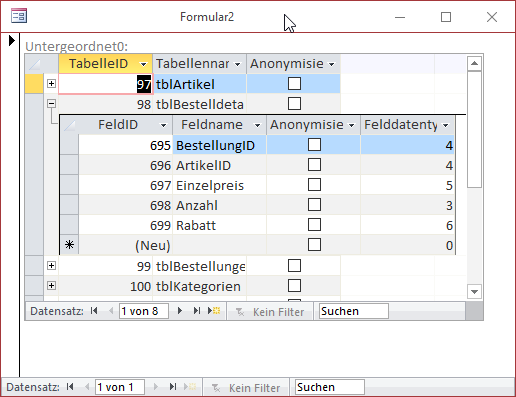Select row selector for the 696 ArtikelID row
This screenshot has height=397, width=516.
coord(69,165)
